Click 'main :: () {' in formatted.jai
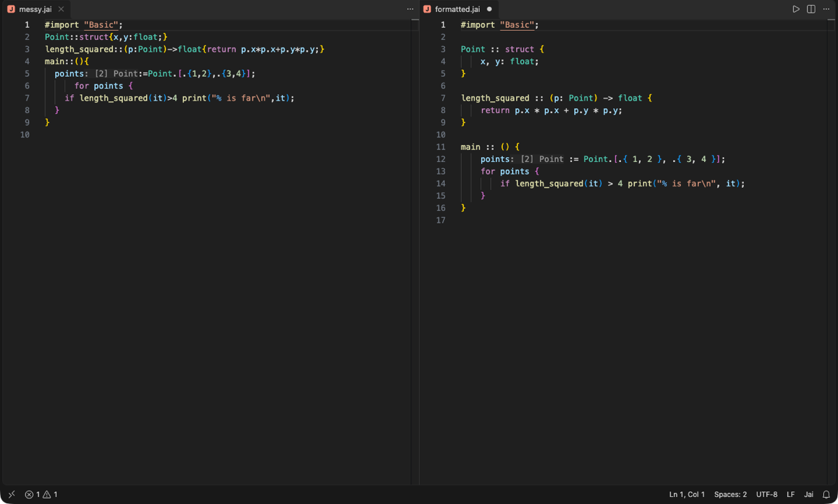The width and height of the screenshot is (838, 504). pos(490,147)
